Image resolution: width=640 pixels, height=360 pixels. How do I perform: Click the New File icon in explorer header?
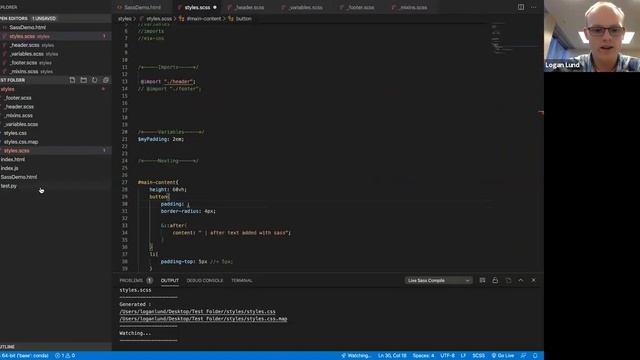[x=72, y=80]
